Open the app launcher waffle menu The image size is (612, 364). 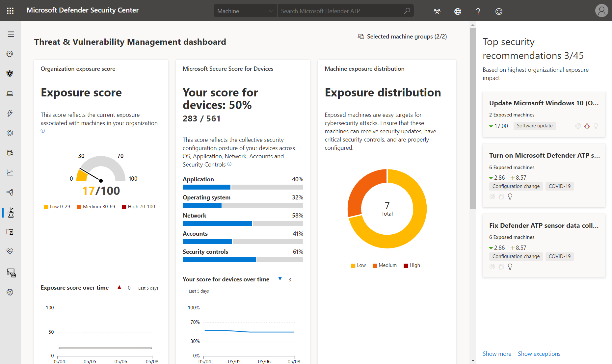tap(10, 11)
